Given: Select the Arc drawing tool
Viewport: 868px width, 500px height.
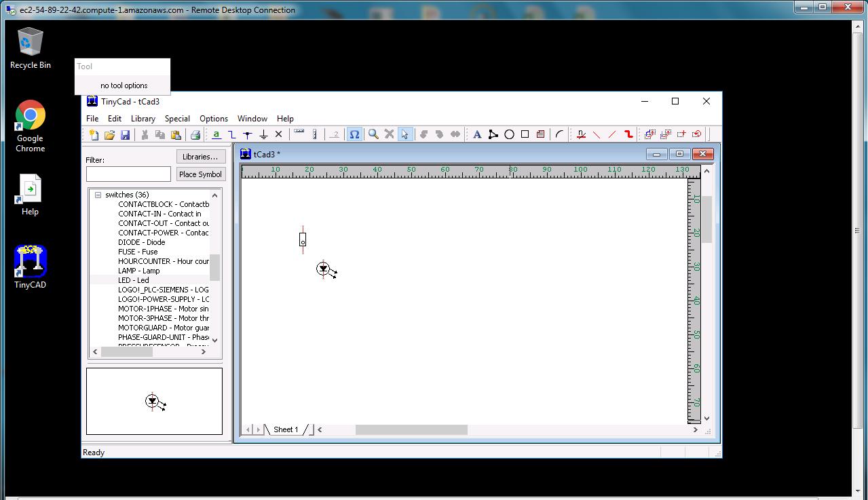Looking at the screenshot, I should coord(559,134).
